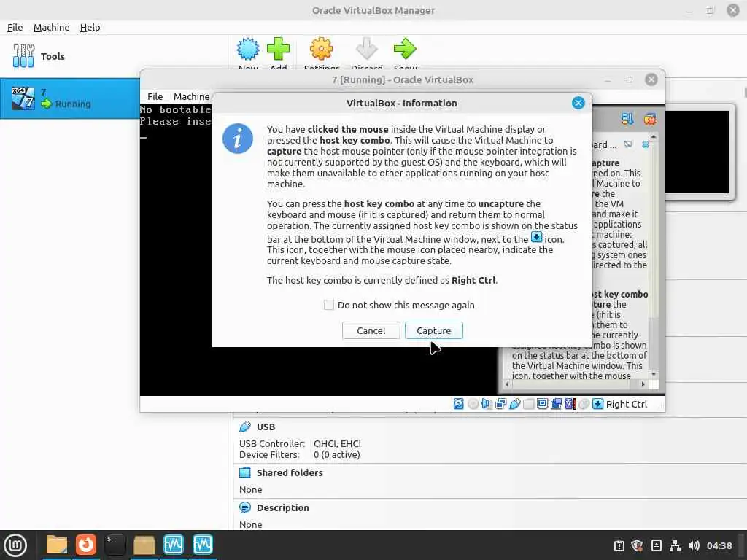747x560 pixels.
Task: Click 'OHCI, EHCI' USB controller value
Action: point(337,443)
